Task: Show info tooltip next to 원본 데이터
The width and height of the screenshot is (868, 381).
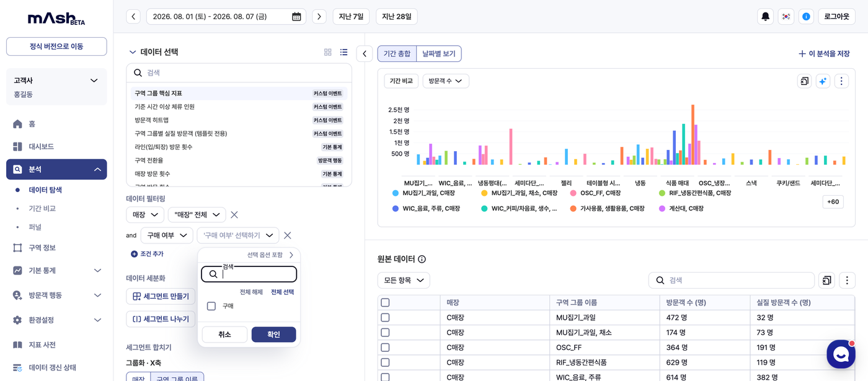Action: pyautogui.click(x=422, y=260)
